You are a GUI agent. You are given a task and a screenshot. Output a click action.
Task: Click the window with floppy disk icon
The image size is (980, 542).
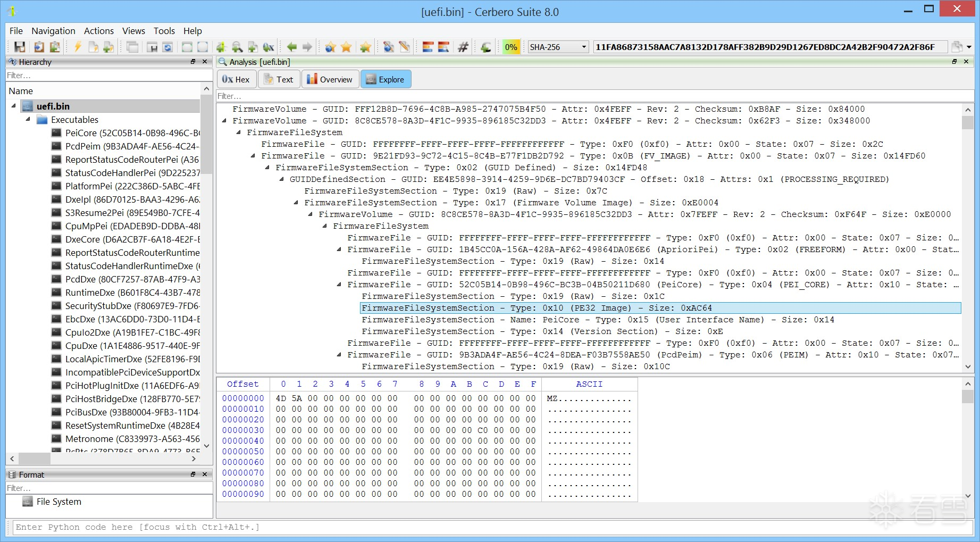152,47
